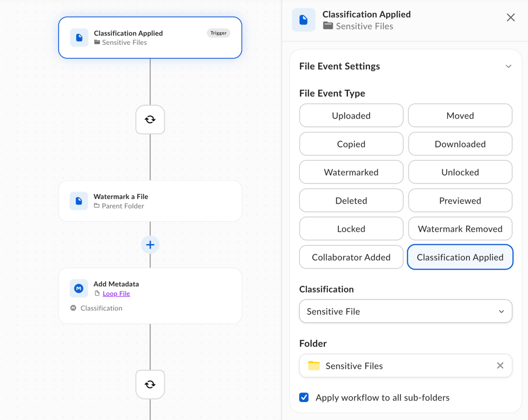Close the Classification Applied side panel
This screenshot has width=528, height=420.
(510, 18)
